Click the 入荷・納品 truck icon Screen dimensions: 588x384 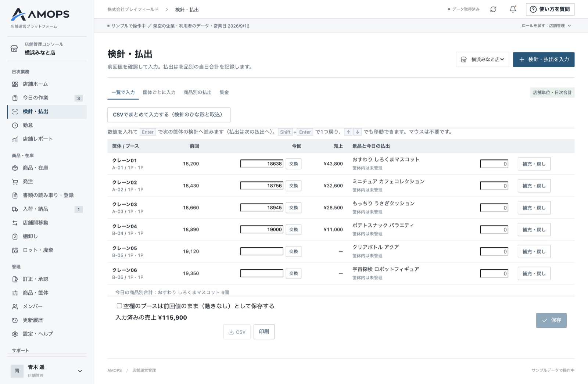click(15, 209)
